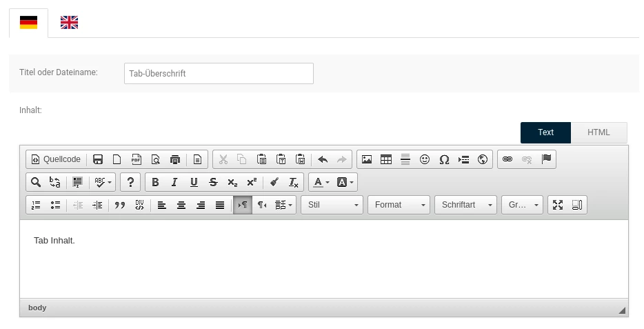Insert a bulleted list
This screenshot has height=329, width=644.
tap(55, 205)
